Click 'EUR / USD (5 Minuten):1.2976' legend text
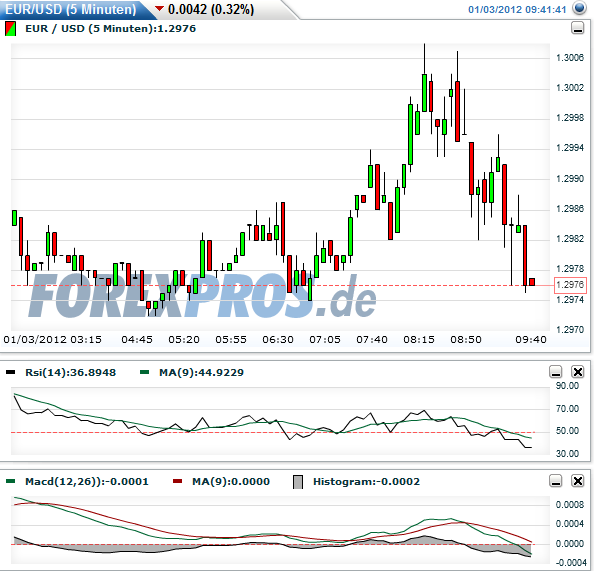Image resolution: width=596 pixels, height=571 pixels. [x=111, y=29]
